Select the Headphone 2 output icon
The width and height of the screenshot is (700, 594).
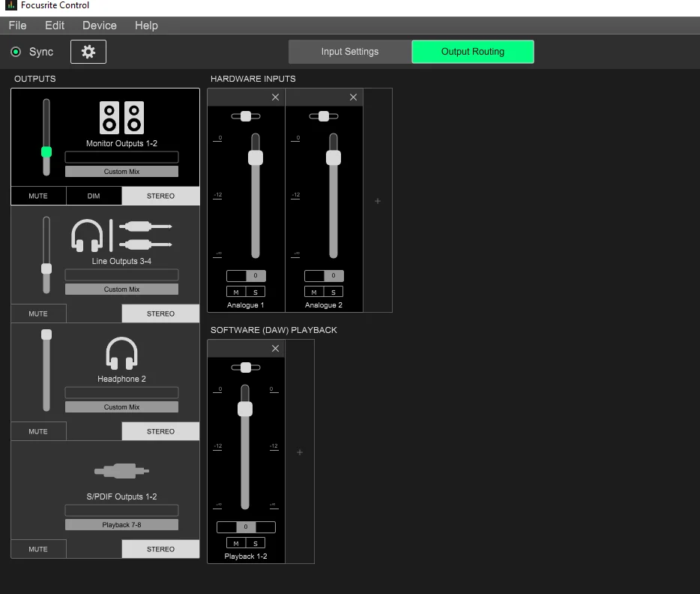click(121, 353)
